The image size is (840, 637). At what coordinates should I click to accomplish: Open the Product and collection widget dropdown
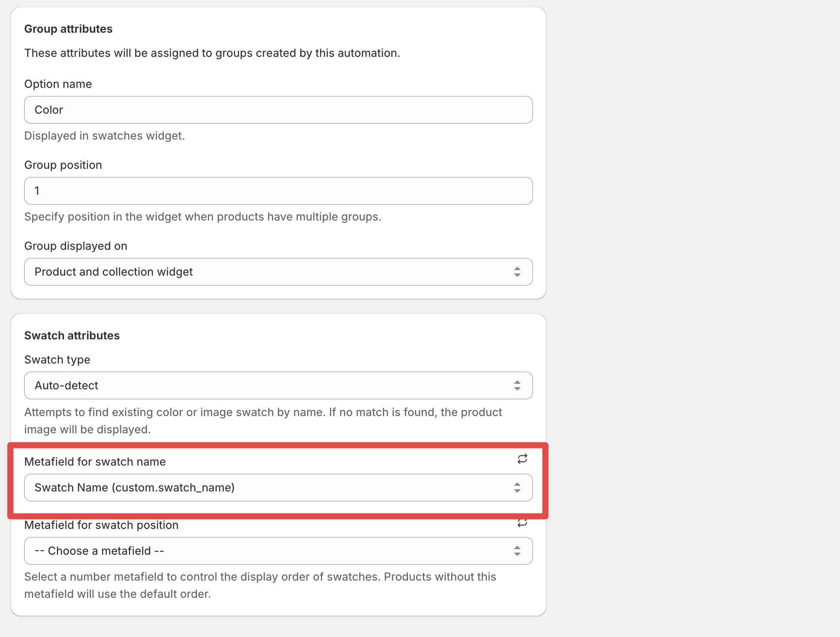coord(258,272)
